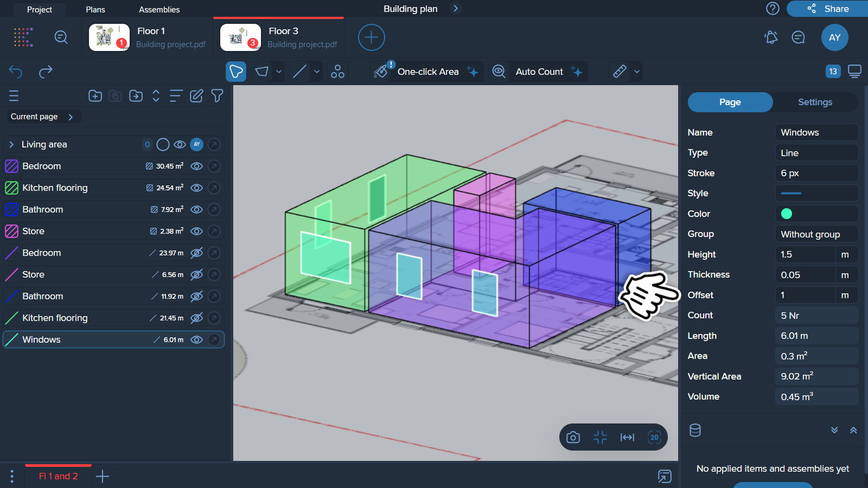Show hidden Store line 6.56 m
Viewport: 868px width, 488px height.
pyautogui.click(x=197, y=275)
